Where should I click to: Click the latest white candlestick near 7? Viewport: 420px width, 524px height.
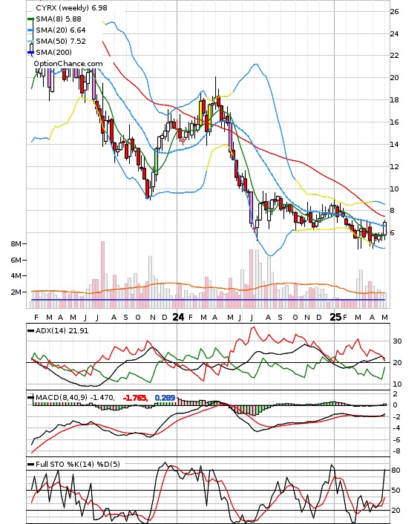pos(385,229)
